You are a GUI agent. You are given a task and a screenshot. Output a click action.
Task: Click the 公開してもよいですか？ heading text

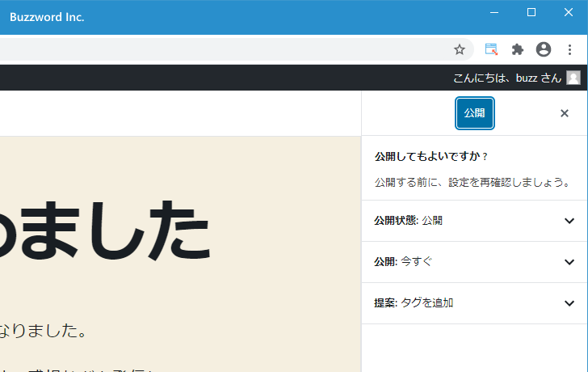pos(431,157)
